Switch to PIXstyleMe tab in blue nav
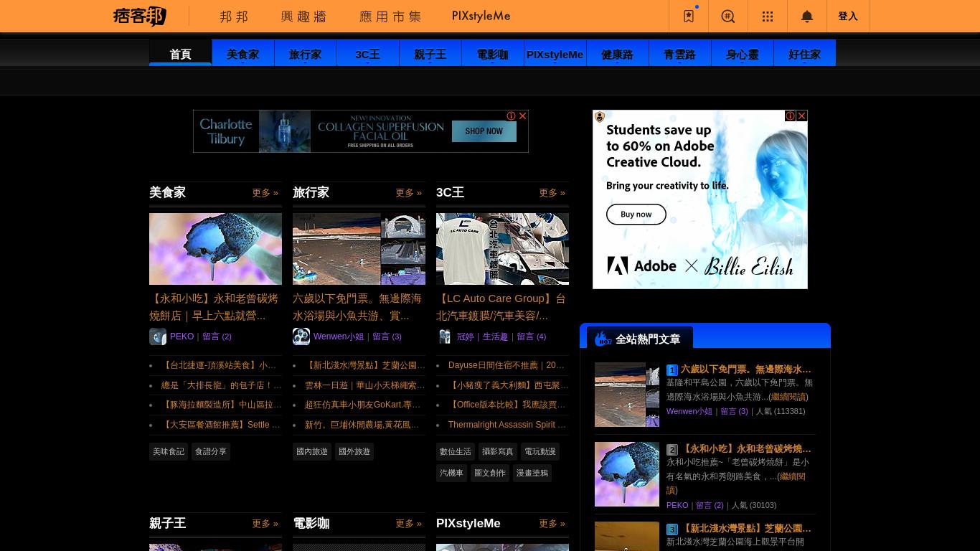The image size is (980, 551). tap(555, 54)
